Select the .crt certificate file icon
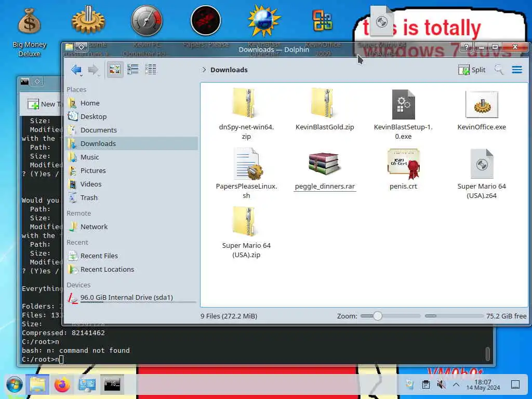This screenshot has width=532, height=399. pyautogui.click(x=403, y=164)
